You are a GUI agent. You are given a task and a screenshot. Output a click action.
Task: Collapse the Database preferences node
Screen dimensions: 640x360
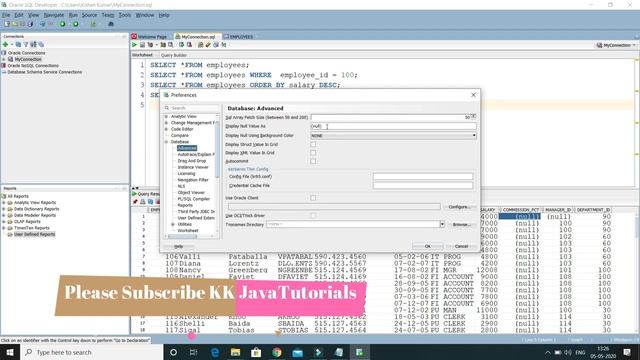click(166, 142)
